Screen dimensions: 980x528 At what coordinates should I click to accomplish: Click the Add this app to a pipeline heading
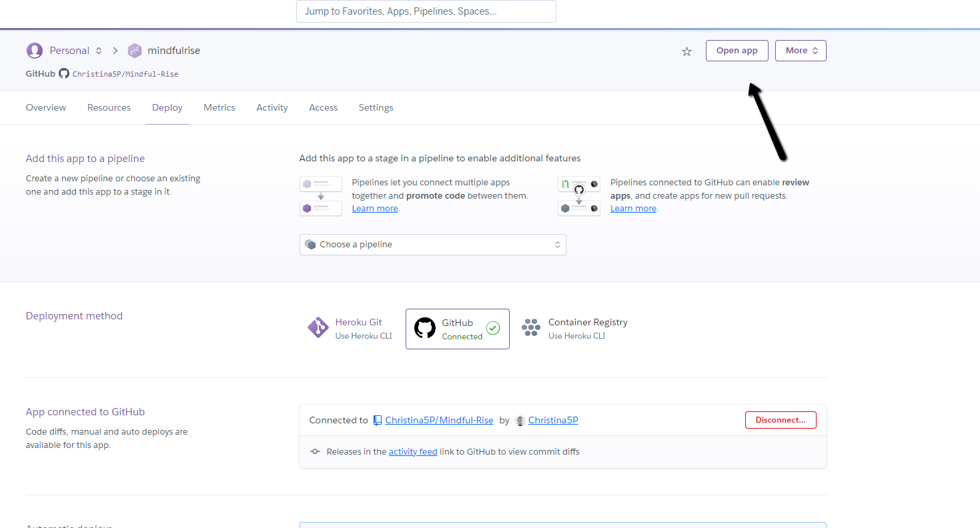tap(85, 159)
